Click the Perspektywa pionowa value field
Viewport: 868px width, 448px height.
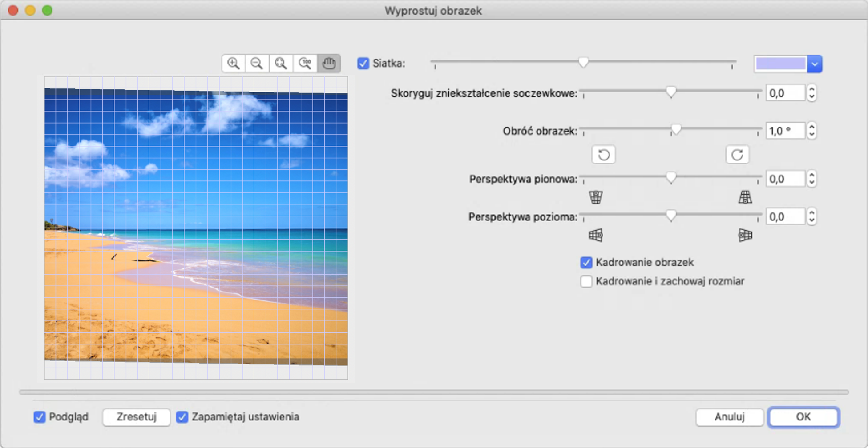click(785, 179)
